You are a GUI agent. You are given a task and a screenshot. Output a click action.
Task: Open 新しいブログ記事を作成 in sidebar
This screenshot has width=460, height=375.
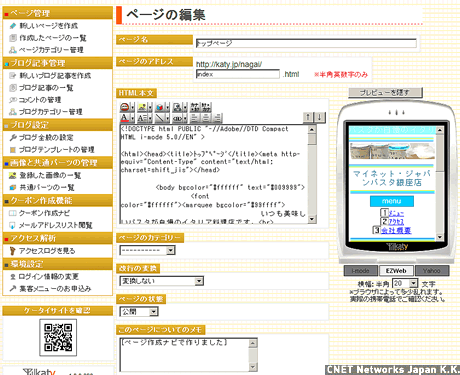click(x=55, y=76)
